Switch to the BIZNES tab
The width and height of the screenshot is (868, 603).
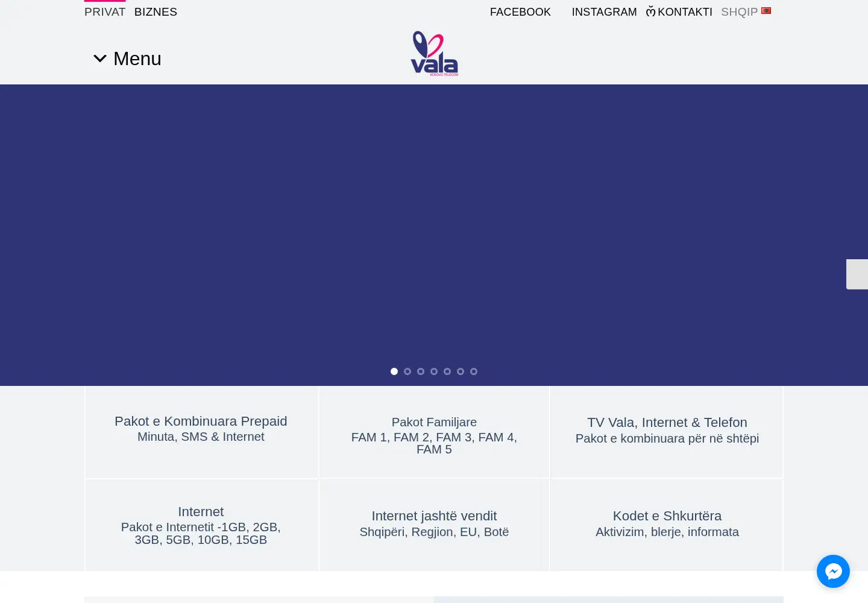pyautogui.click(x=156, y=12)
